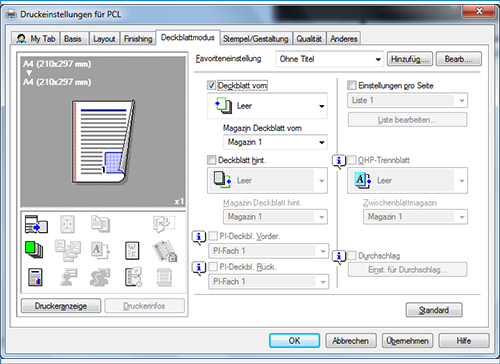Click the document-with-color-chart icon
The width and height of the screenshot is (500, 364).
point(35,277)
